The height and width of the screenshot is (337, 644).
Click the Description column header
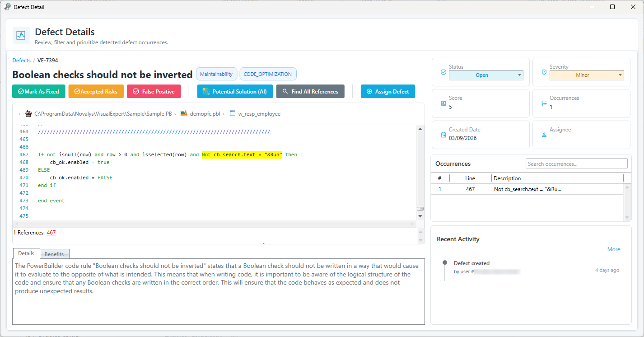(557, 178)
